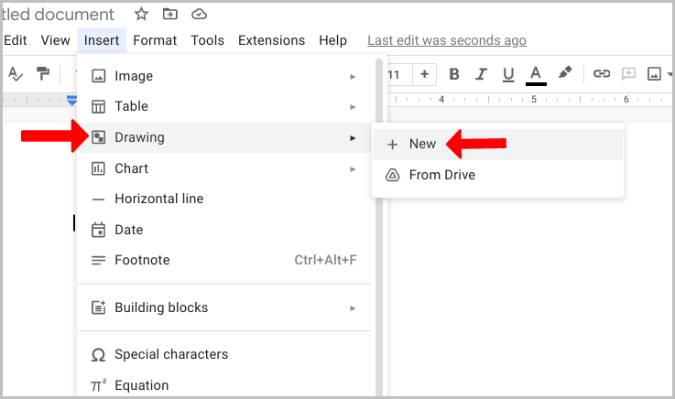
Task: Click the Footnote lines icon
Action: pyautogui.click(x=99, y=260)
